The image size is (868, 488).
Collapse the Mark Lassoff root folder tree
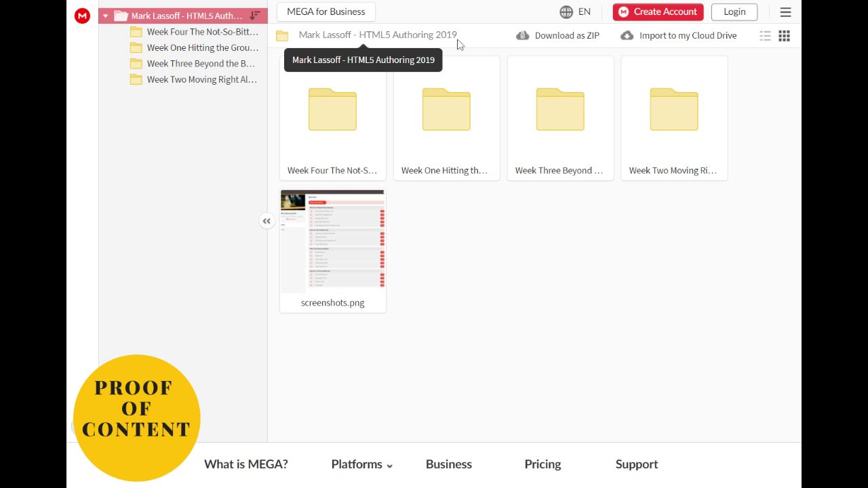pyautogui.click(x=105, y=16)
